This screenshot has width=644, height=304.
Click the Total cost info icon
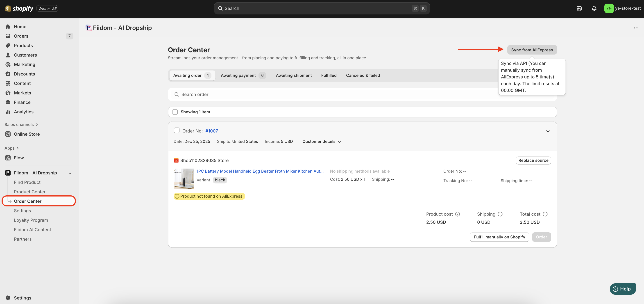(x=545, y=214)
